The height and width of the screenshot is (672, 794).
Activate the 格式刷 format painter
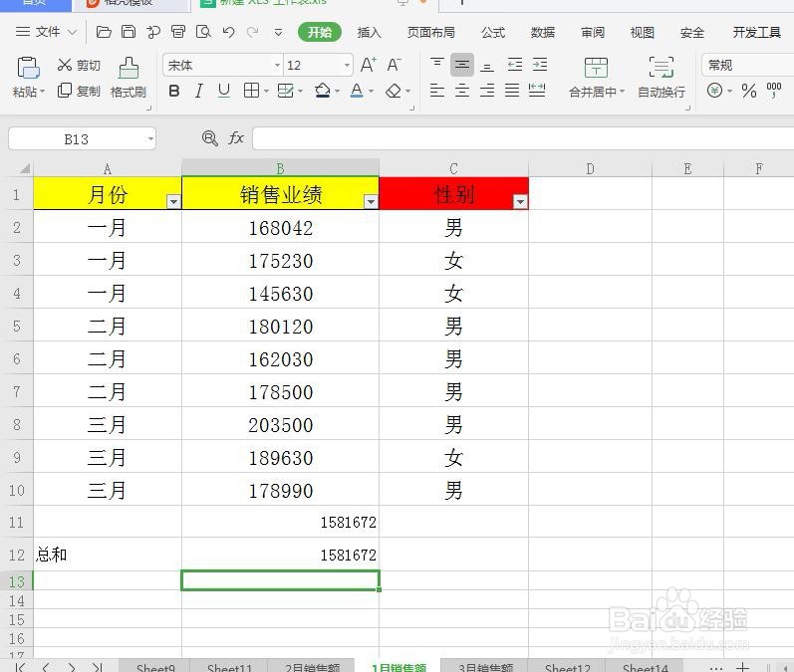coord(129,78)
